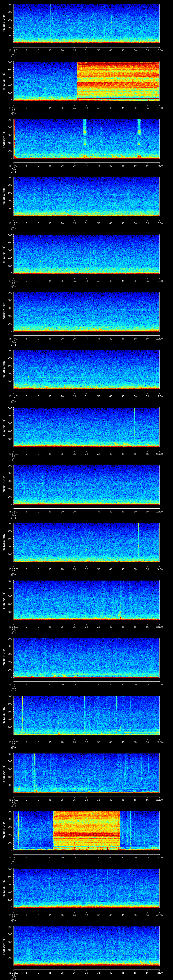Click the broadband noise burst in 18:15 spectrogram
The height and width of the screenshot is (980, 173).
(118, 81)
